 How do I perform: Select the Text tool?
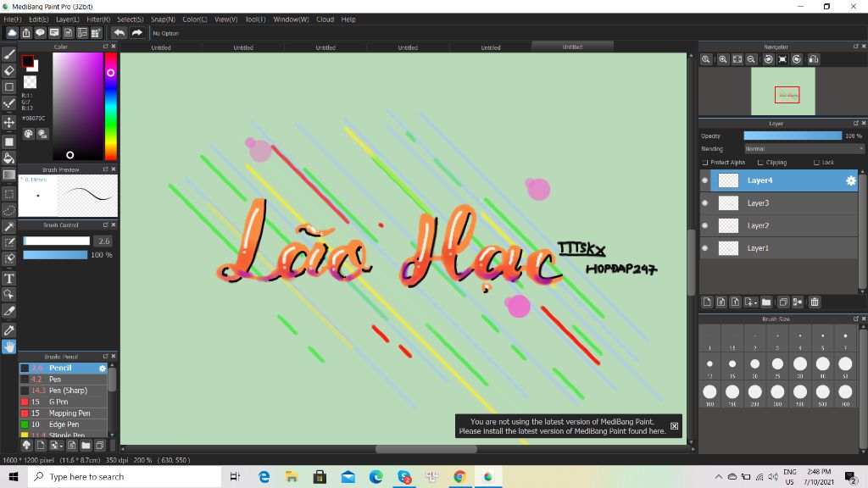[x=8, y=278]
